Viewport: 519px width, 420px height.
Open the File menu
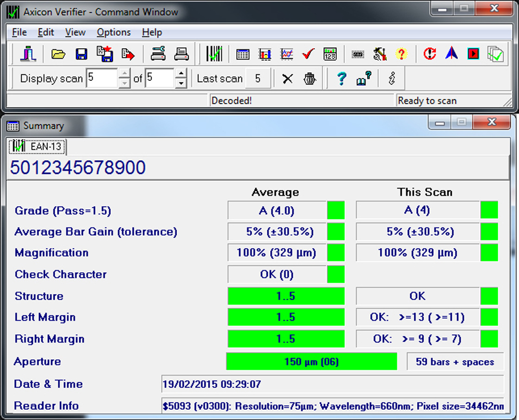[19, 32]
